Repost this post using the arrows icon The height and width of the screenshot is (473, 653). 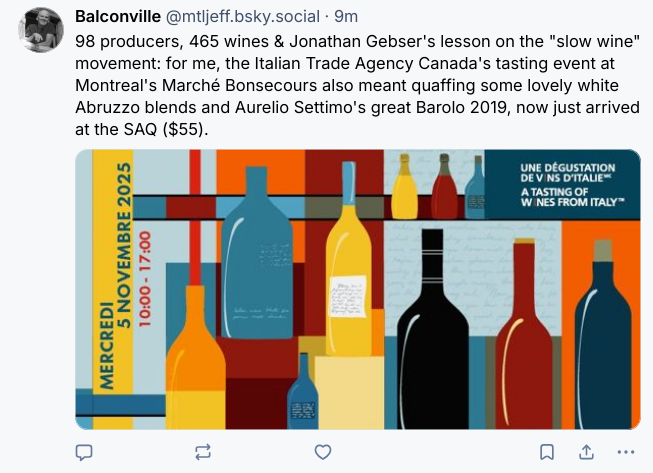[x=204, y=452]
